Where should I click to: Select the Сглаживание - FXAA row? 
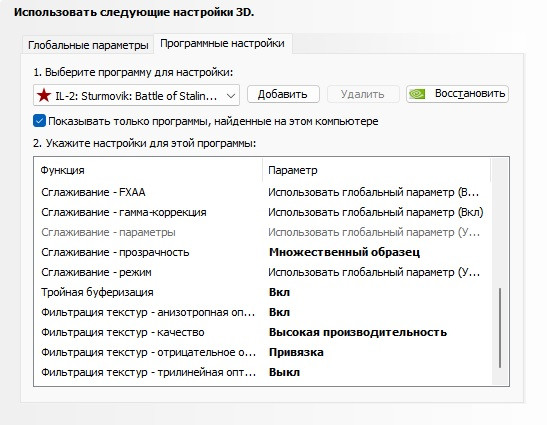pos(262,192)
